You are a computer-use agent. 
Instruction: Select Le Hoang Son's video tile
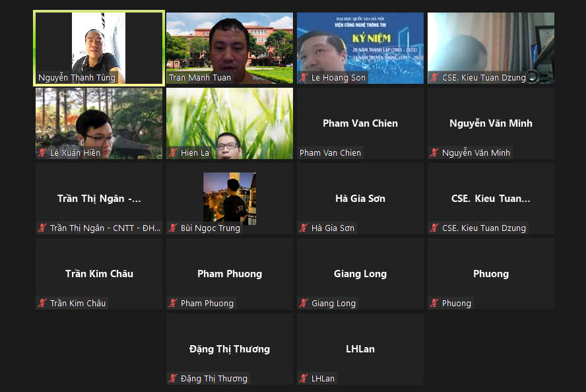(x=360, y=48)
